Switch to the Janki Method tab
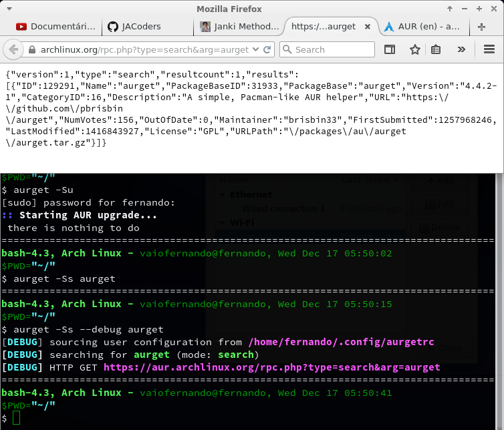504x430 pixels. click(239, 26)
